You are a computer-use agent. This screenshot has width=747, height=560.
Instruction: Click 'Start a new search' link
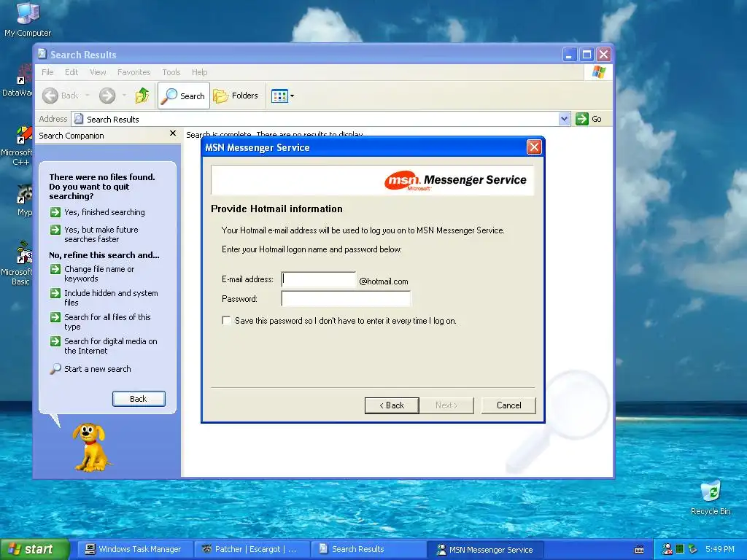pyautogui.click(x=90, y=369)
